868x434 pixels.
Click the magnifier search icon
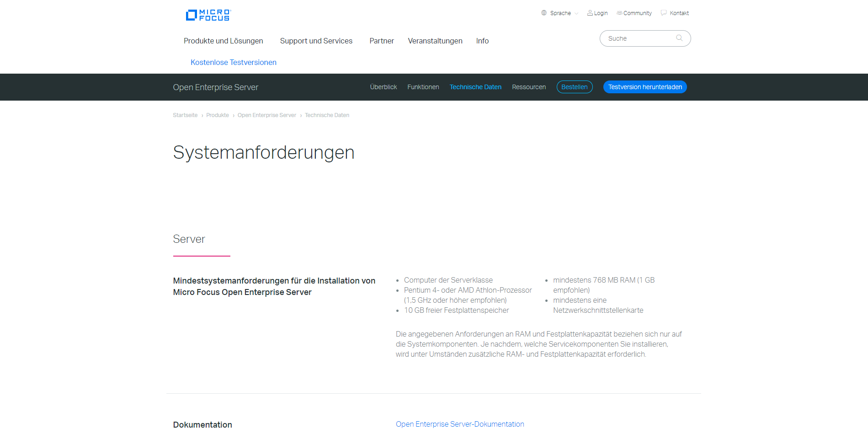pyautogui.click(x=679, y=38)
